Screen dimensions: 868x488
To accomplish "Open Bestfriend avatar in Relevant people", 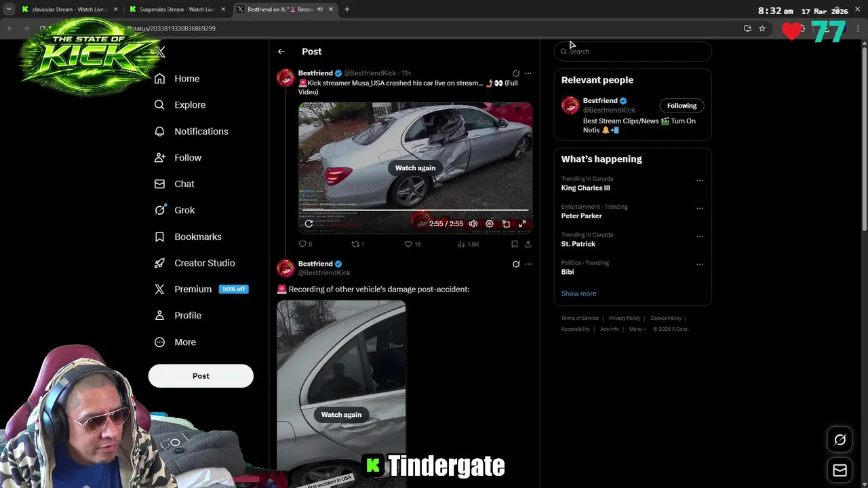I will (570, 105).
